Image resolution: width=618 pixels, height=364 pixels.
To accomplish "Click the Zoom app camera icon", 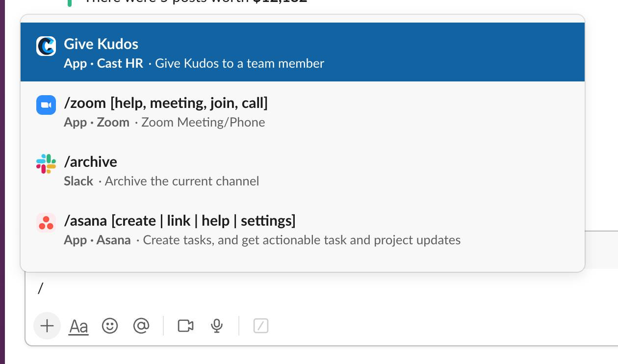I will click(46, 105).
